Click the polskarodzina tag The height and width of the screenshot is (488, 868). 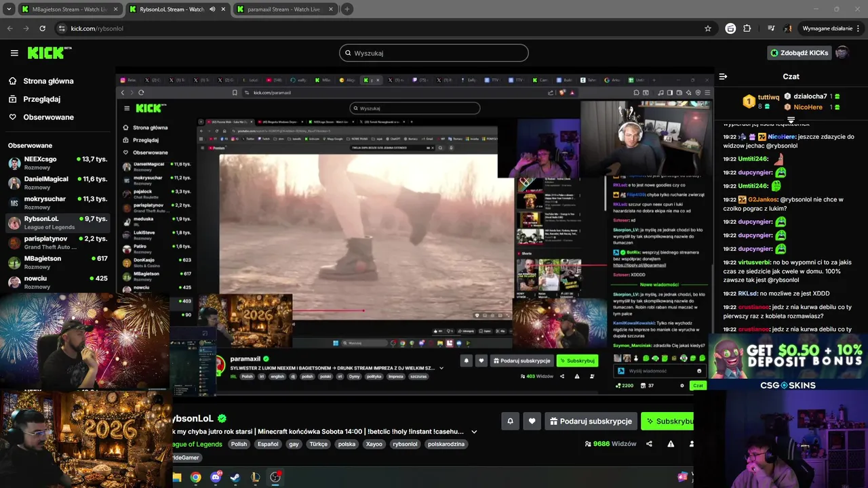point(446,444)
